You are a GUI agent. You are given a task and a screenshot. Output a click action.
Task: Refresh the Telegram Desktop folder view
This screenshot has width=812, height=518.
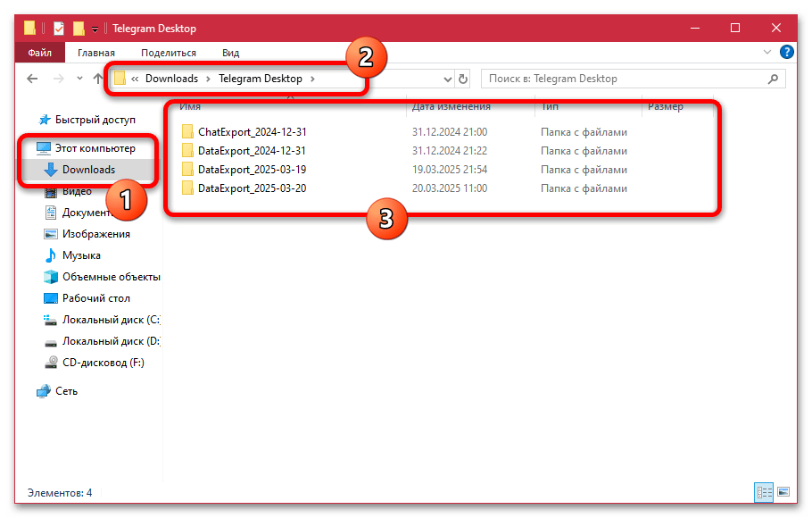click(463, 79)
